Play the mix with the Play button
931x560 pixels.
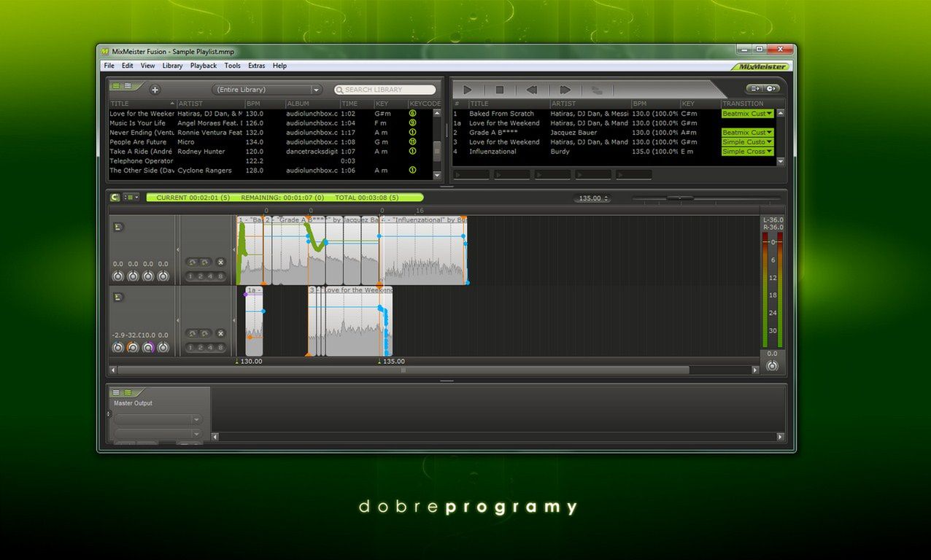coord(468,90)
